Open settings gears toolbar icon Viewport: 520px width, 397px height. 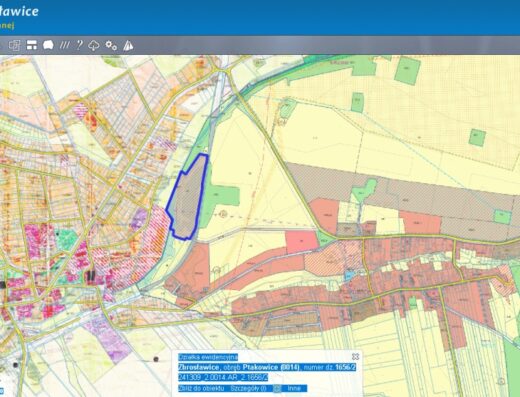(x=111, y=45)
